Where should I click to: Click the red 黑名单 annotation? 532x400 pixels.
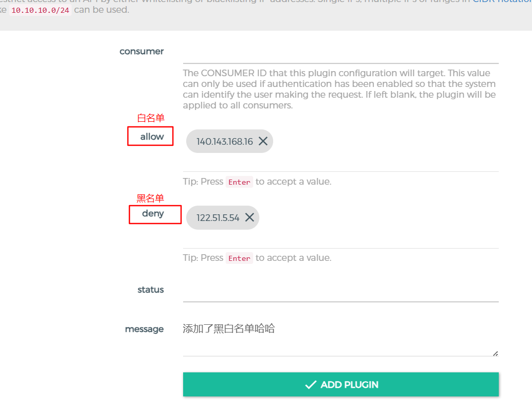tap(150, 198)
